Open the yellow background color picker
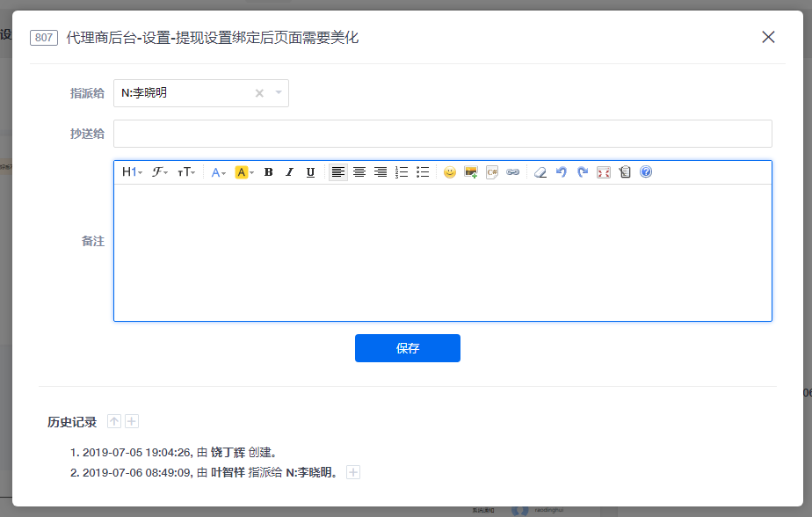 pyautogui.click(x=244, y=172)
